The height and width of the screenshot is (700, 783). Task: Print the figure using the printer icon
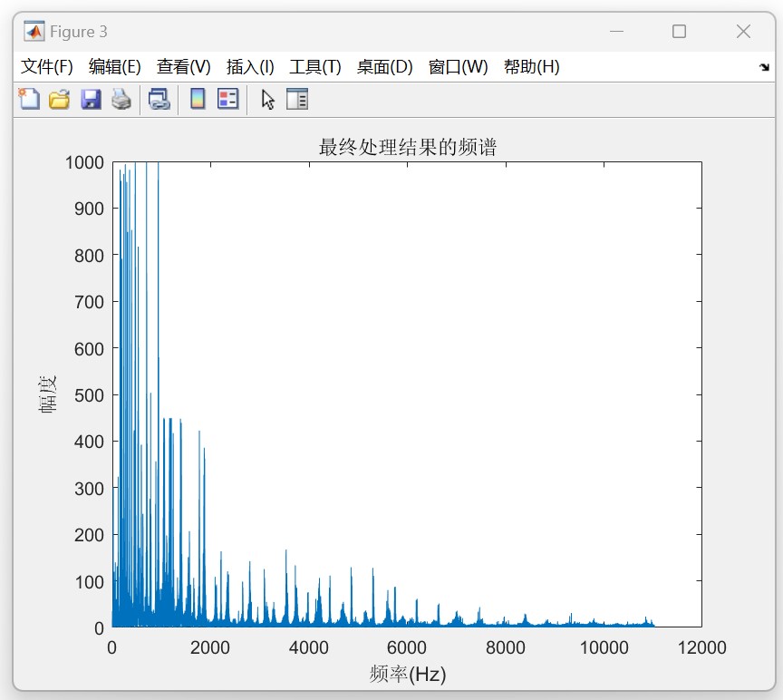tap(121, 99)
